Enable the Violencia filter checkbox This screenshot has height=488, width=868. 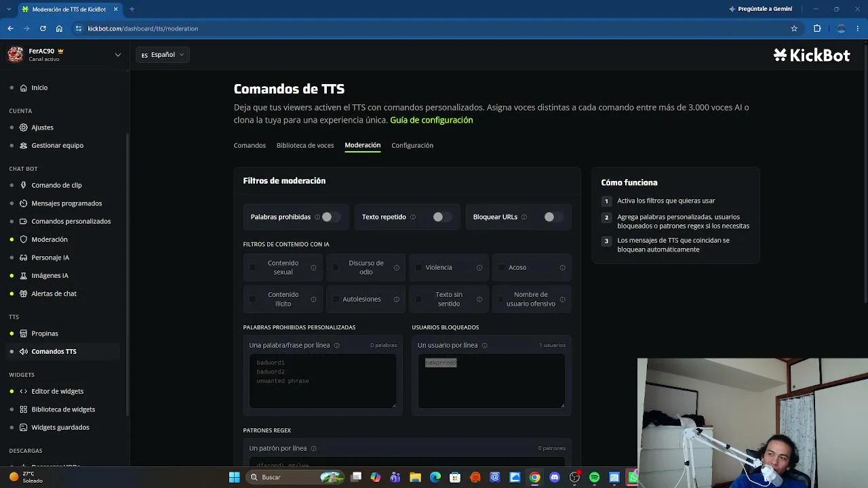[418, 268]
